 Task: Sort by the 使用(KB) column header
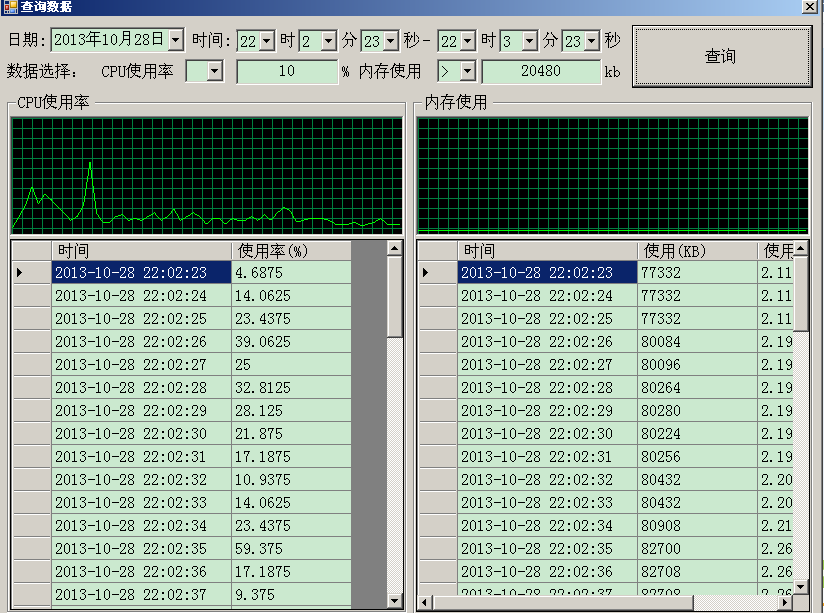(697, 250)
